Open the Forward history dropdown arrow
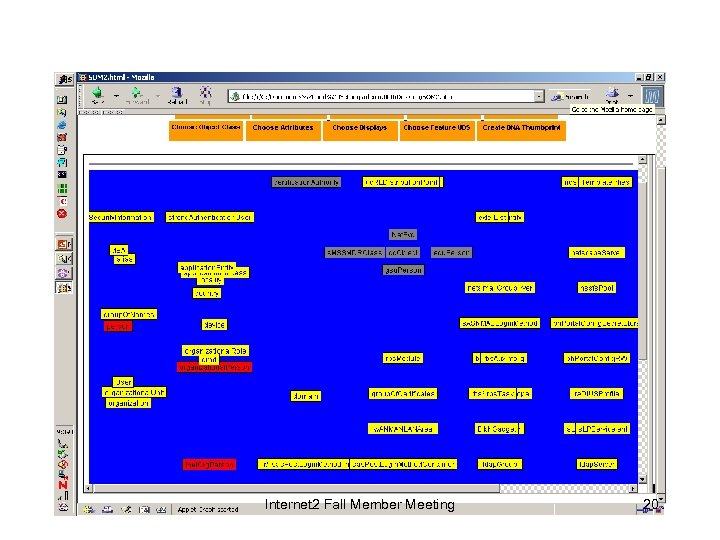Image resolution: width=720 pixels, height=540 pixels. pyautogui.click(x=158, y=96)
